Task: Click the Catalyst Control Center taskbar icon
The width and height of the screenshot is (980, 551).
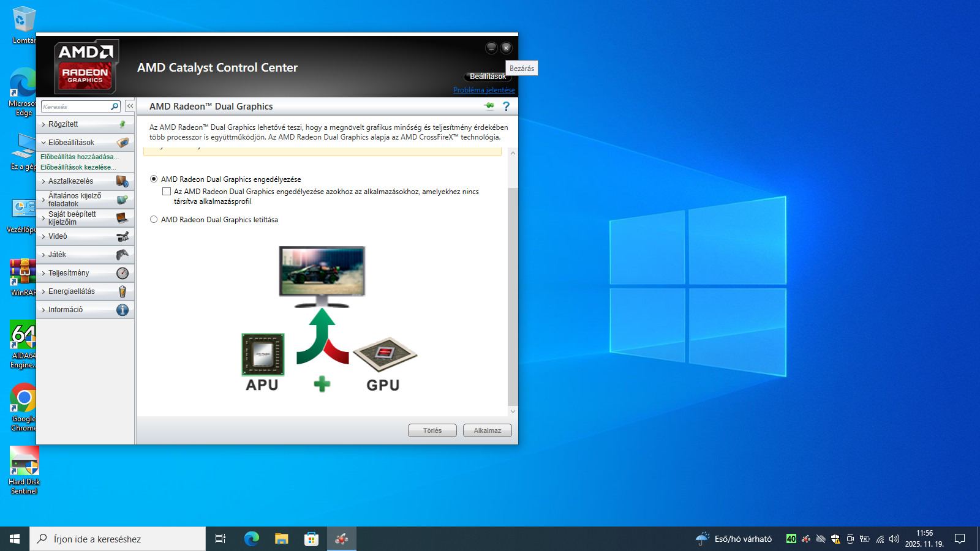Action: (342, 539)
